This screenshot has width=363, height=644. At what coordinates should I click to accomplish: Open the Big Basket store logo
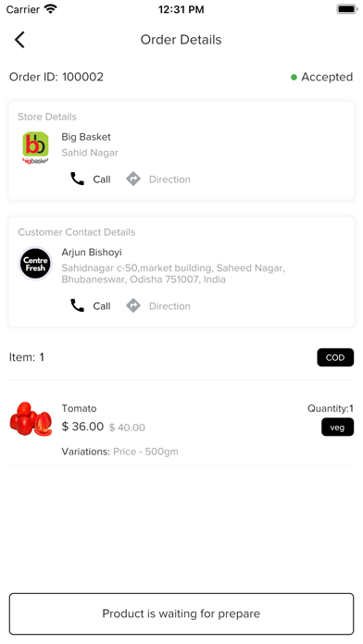click(35, 148)
